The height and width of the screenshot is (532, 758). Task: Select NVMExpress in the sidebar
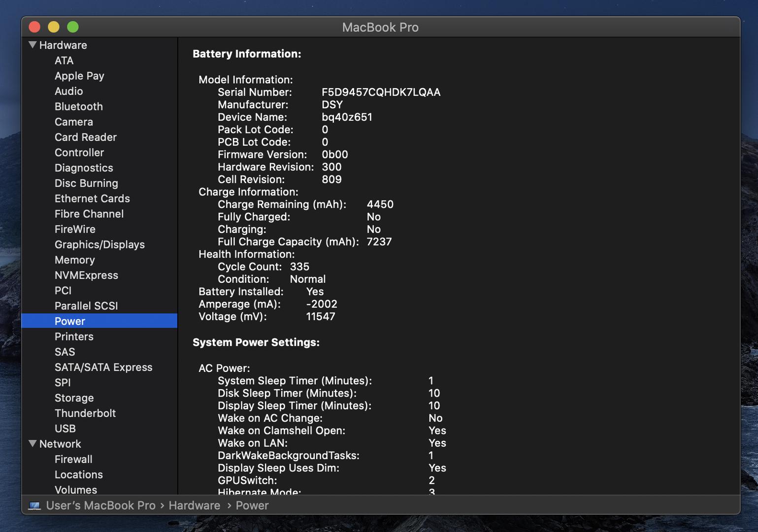(86, 275)
